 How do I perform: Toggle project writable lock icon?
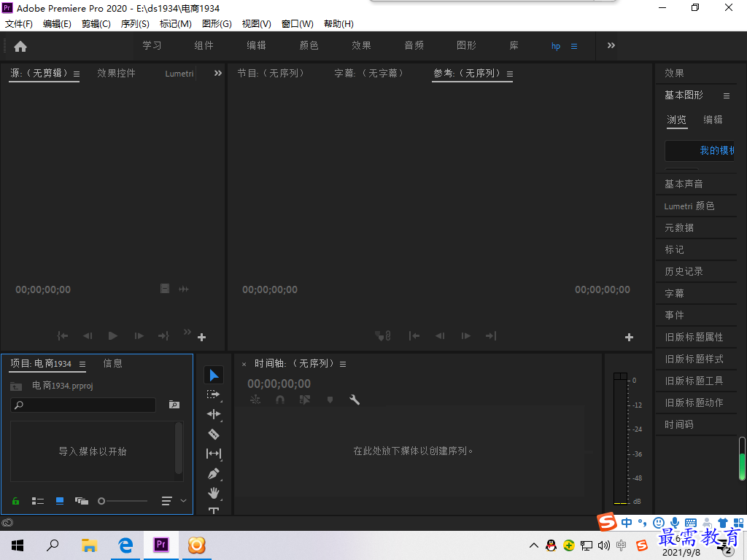tap(16, 501)
